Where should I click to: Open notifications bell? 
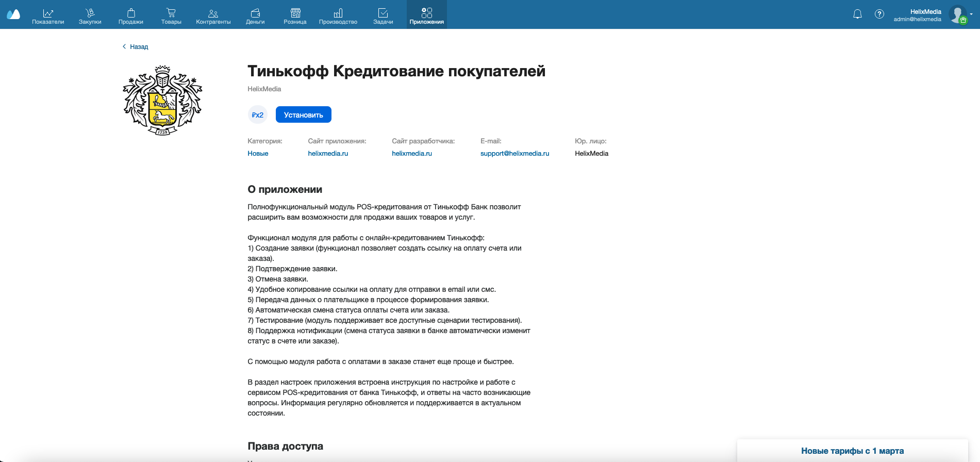tap(857, 14)
